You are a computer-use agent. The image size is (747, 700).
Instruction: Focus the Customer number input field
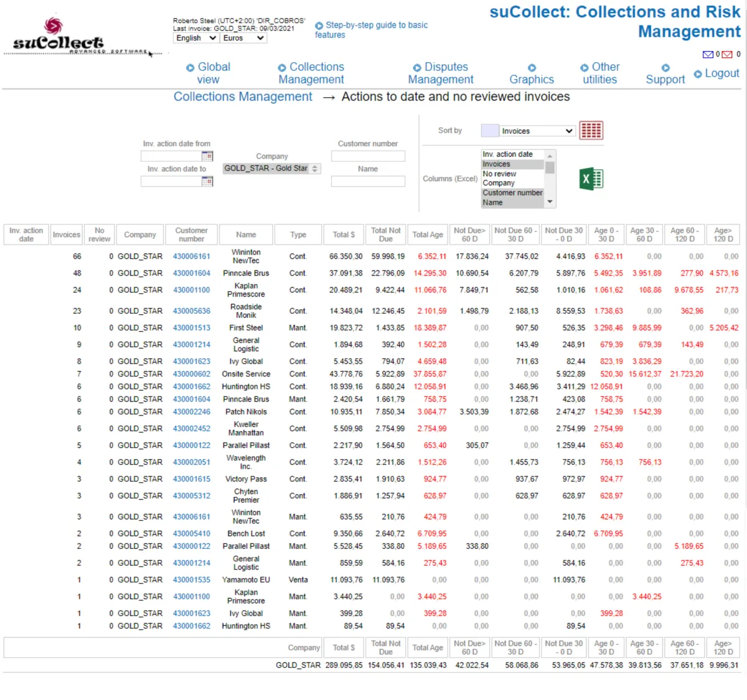[368, 156]
